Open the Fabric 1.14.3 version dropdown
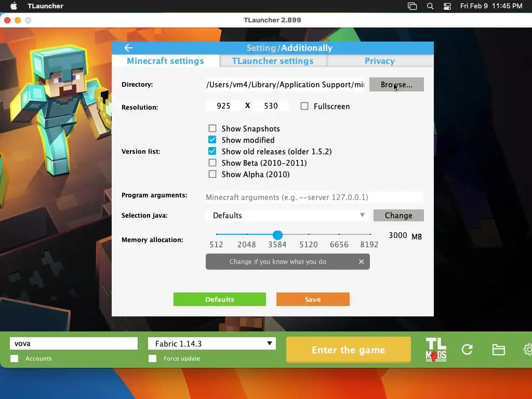The height and width of the screenshot is (399, 532). (212, 343)
